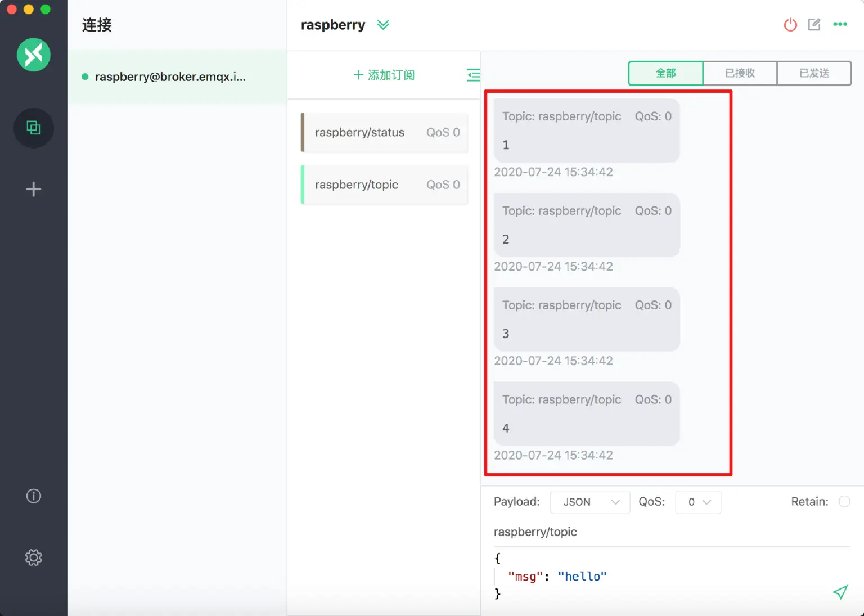Image resolution: width=864 pixels, height=616 pixels.
Task: Click the raspberry/status subscription color bar
Action: (x=303, y=133)
